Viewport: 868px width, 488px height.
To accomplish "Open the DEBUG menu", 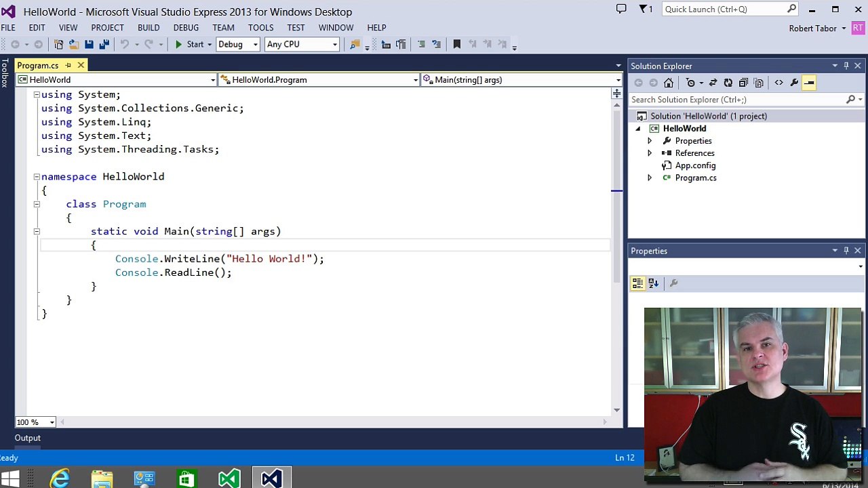I will point(186,28).
